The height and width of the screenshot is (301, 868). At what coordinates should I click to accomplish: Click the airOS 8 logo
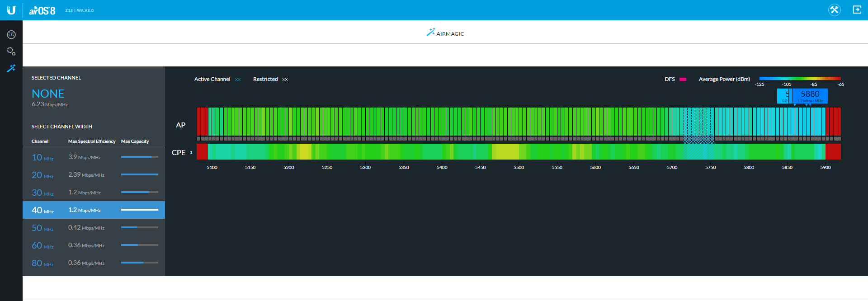(x=42, y=10)
